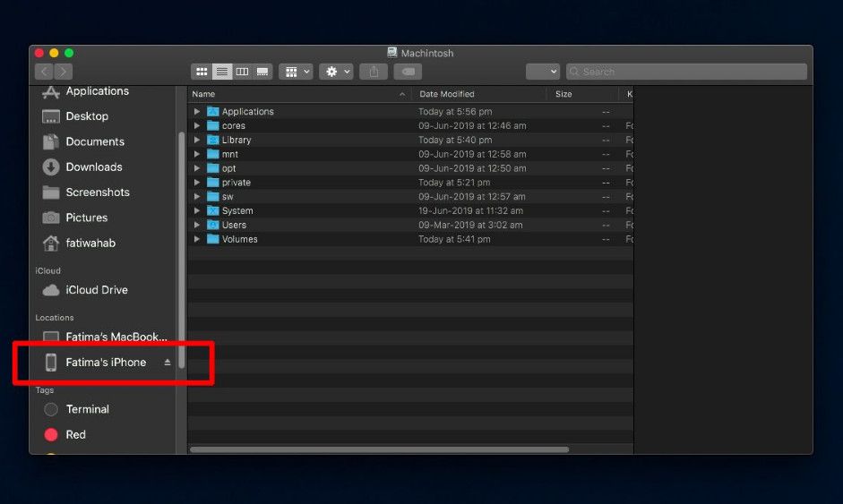843x504 pixels.
Task: Select Fatima's MacBook in Locations
Action: pyautogui.click(x=116, y=337)
